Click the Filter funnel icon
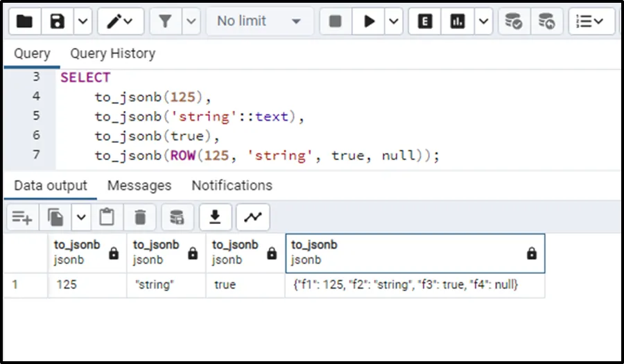The width and height of the screenshot is (624, 364). (x=165, y=21)
